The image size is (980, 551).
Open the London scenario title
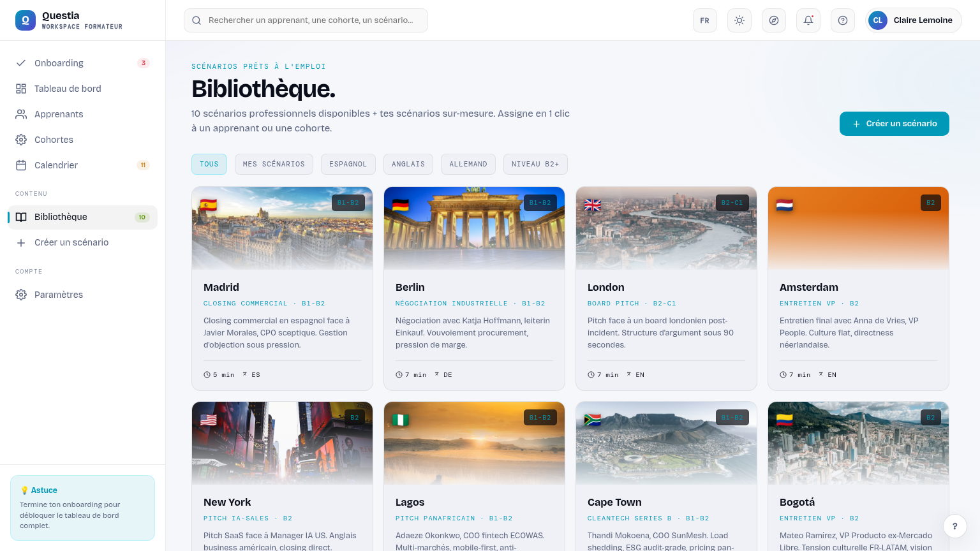pyautogui.click(x=606, y=288)
